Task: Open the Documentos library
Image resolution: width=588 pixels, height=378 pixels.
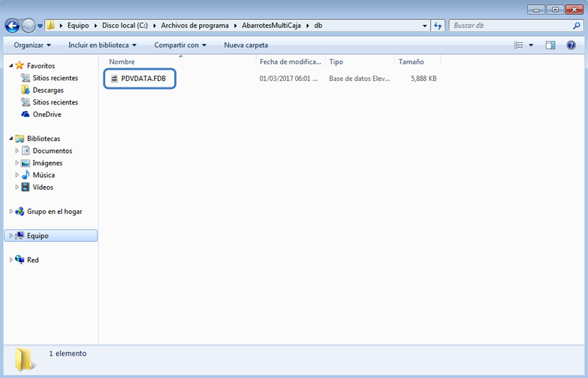Action: [x=52, y=151]
